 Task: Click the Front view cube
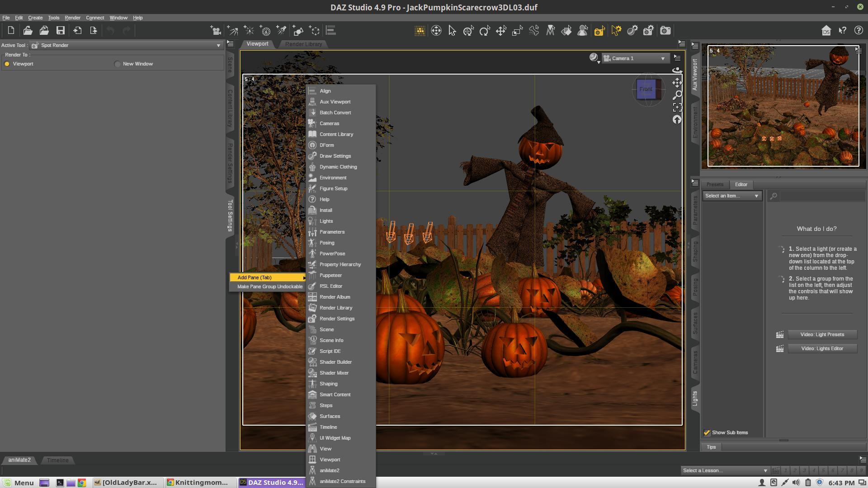646,89
